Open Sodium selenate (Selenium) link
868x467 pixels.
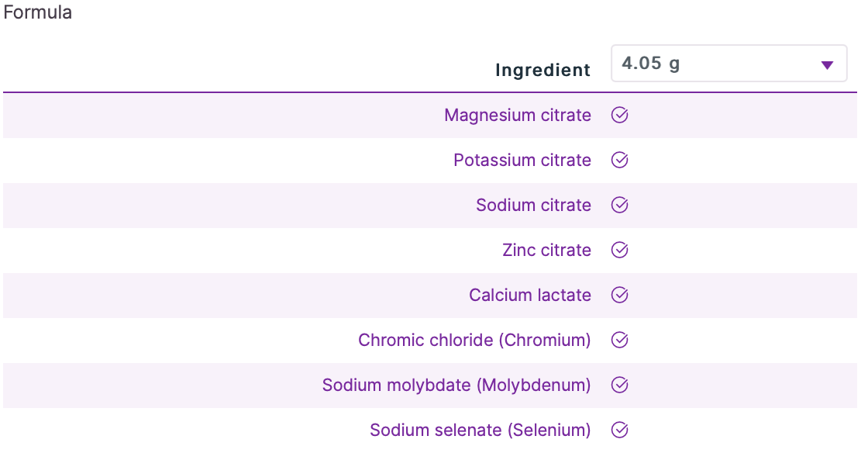coord(480,431)
